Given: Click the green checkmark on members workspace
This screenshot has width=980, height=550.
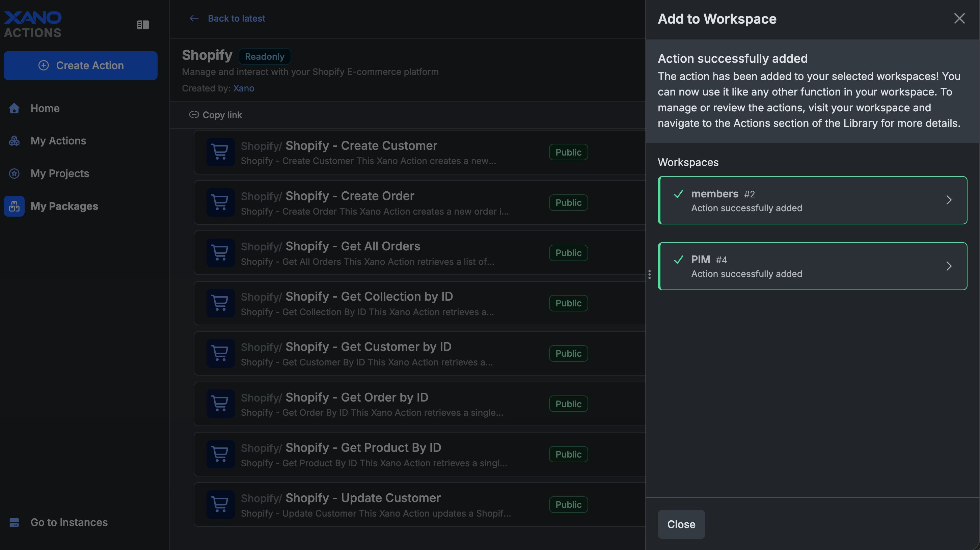Looking at the screenshot, I should point(678,194).
